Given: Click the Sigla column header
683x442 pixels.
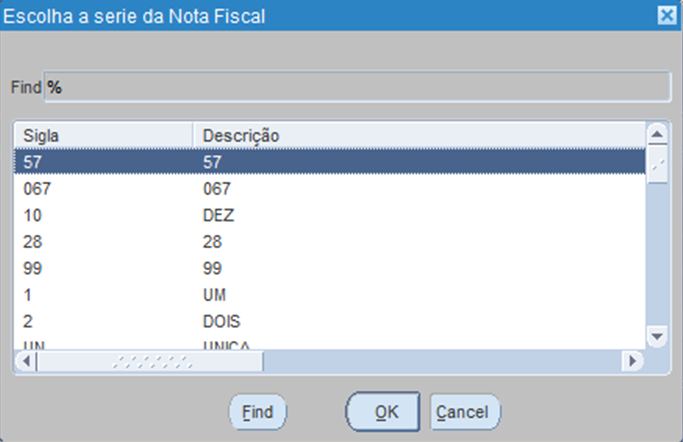Looking at the screenshot, I should [x=104, y=136].
